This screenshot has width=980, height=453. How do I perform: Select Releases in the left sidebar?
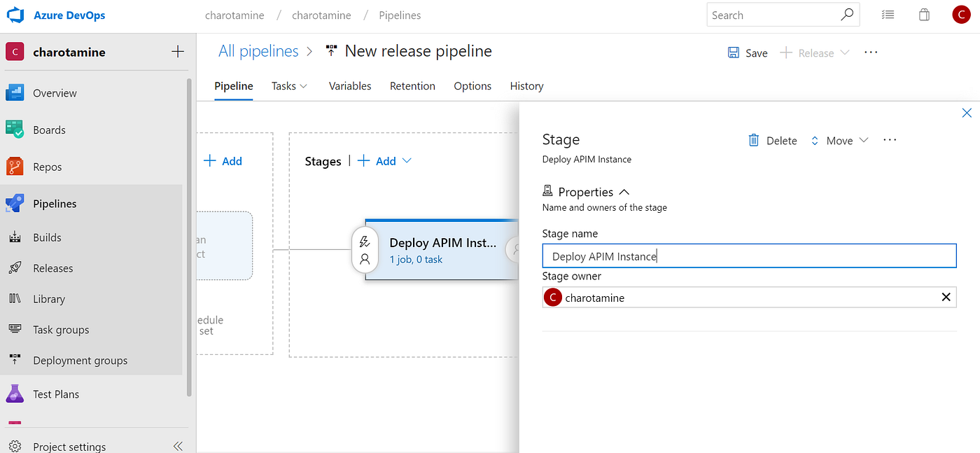[x=54, y=267]
